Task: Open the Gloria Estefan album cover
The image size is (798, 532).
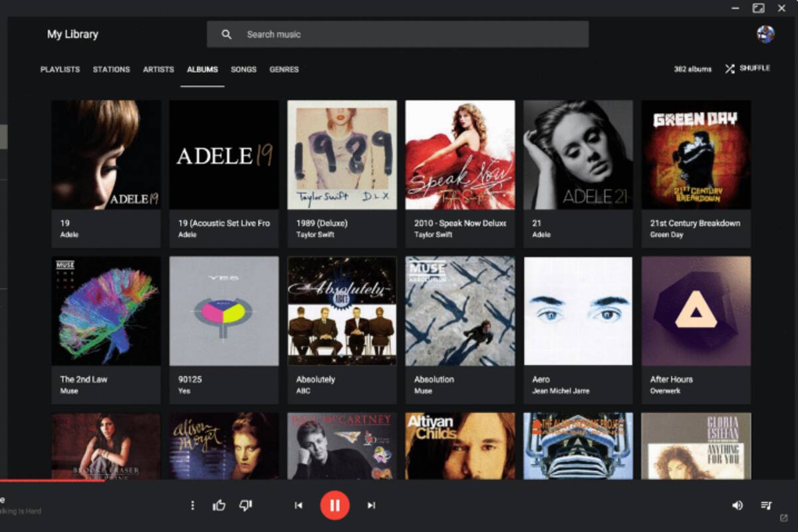Action: click(696, 446)
